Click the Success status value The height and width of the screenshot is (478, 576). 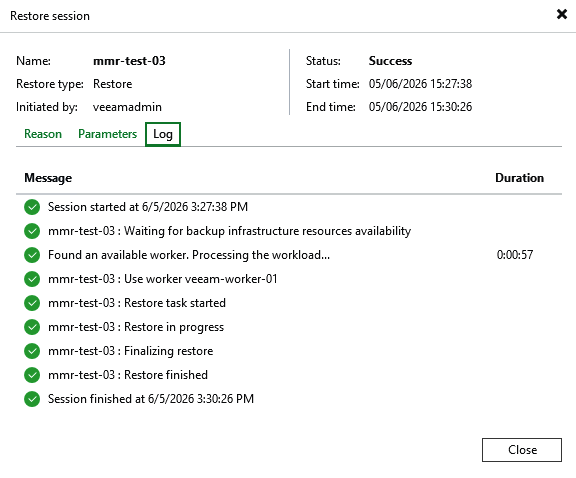point(390,61)
